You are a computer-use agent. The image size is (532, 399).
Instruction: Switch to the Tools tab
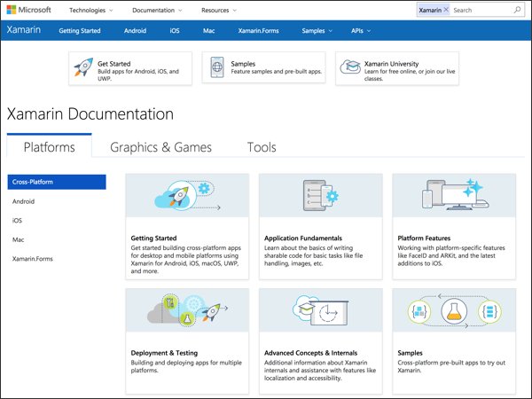[262, 147]
